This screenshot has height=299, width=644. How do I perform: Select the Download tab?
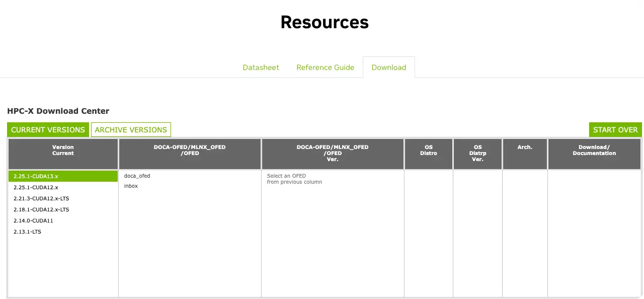tap(388, 67)
